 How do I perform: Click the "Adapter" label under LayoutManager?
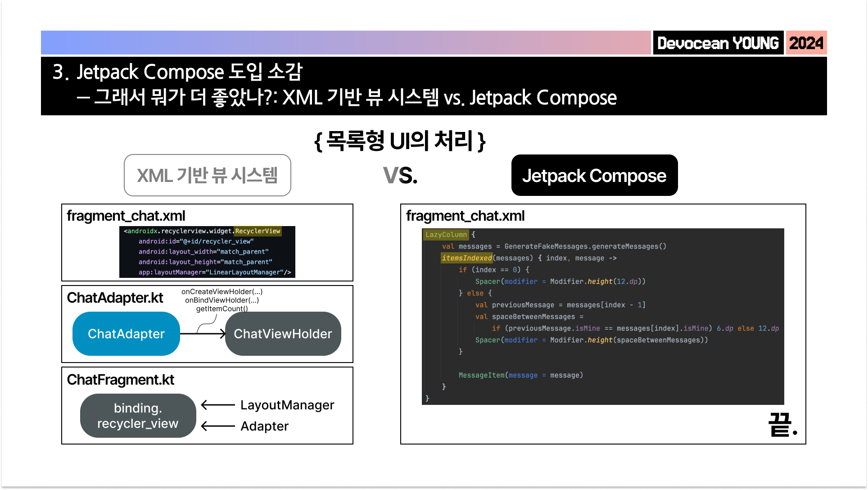point(264,426)
